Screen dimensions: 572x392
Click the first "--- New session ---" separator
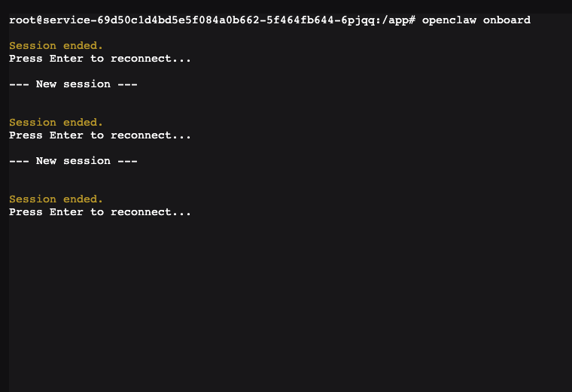[x=73, y=84]
